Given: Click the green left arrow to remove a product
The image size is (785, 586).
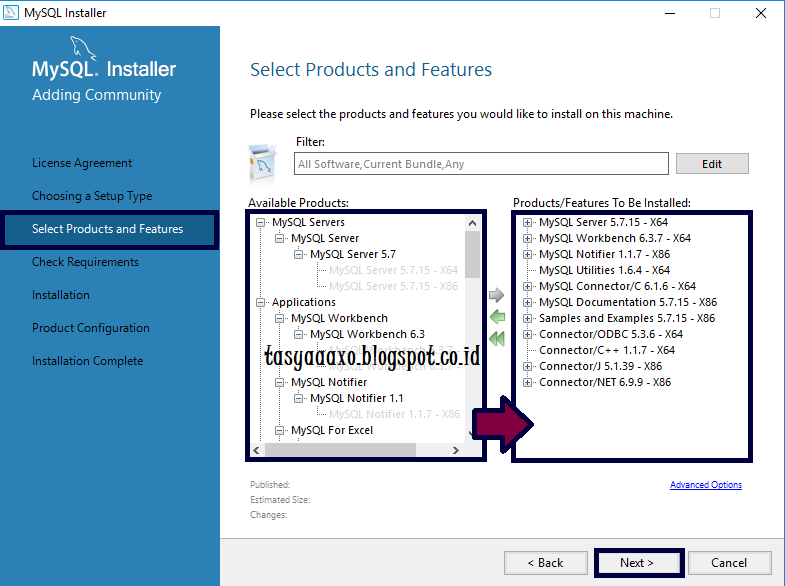Looking at the screenshot, I should pos(497,317).
